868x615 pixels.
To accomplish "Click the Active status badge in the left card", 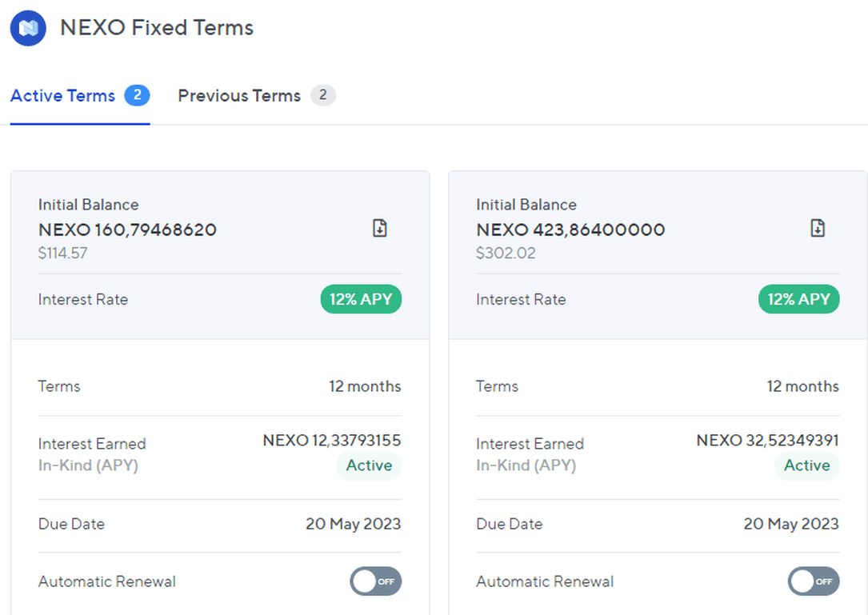I will click(369, 465).
